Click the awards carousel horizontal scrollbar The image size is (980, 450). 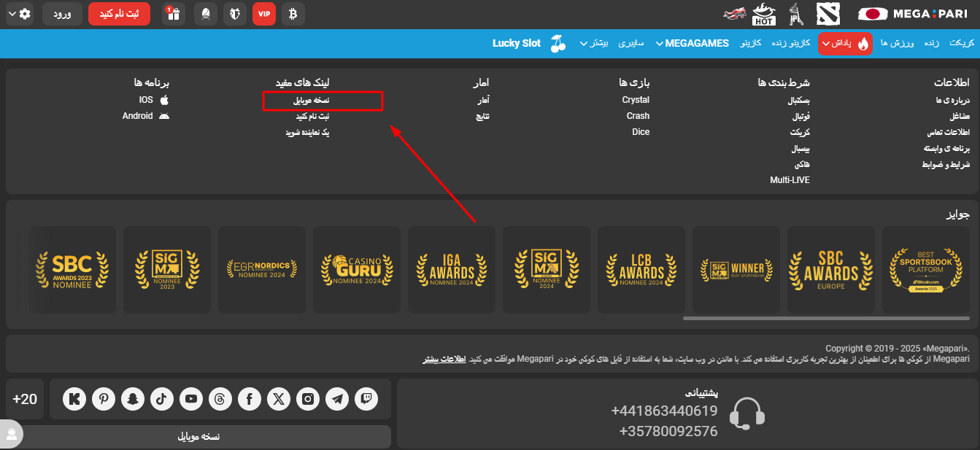[x=826, y=318]
